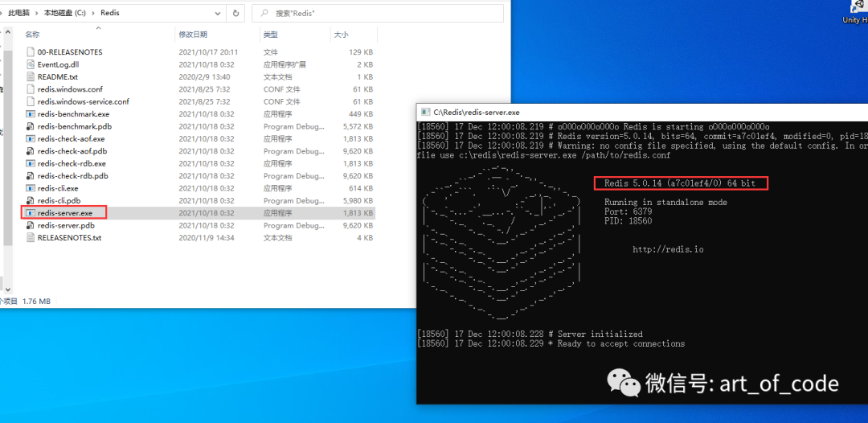Click the redis-server.exe application icon
Image resolution: width=868 pixels, height=423 pixels.
coord(31,213)
